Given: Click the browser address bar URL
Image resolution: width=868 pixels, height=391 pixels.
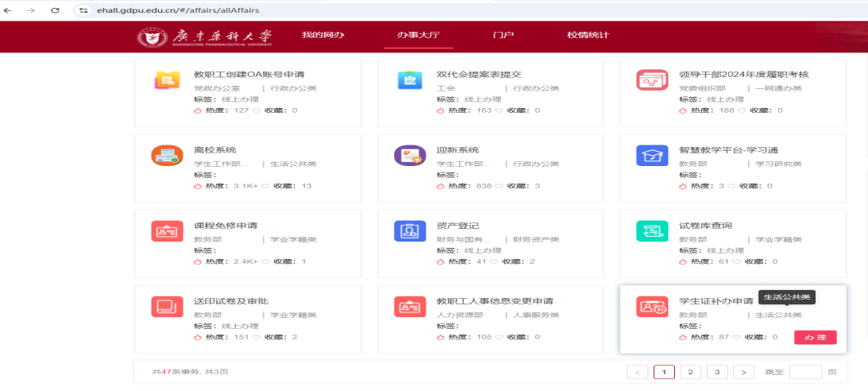Looking at the screenshot, I should (176, 10).
